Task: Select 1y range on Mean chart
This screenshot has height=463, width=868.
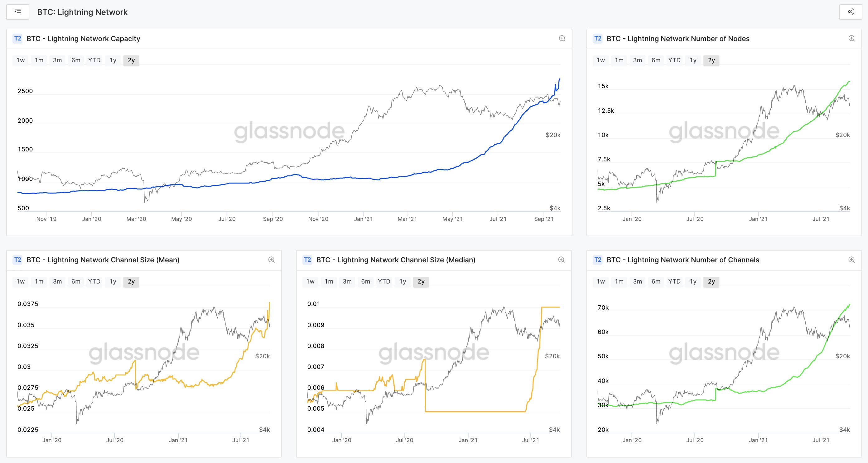Action: [x=113, y=281]
